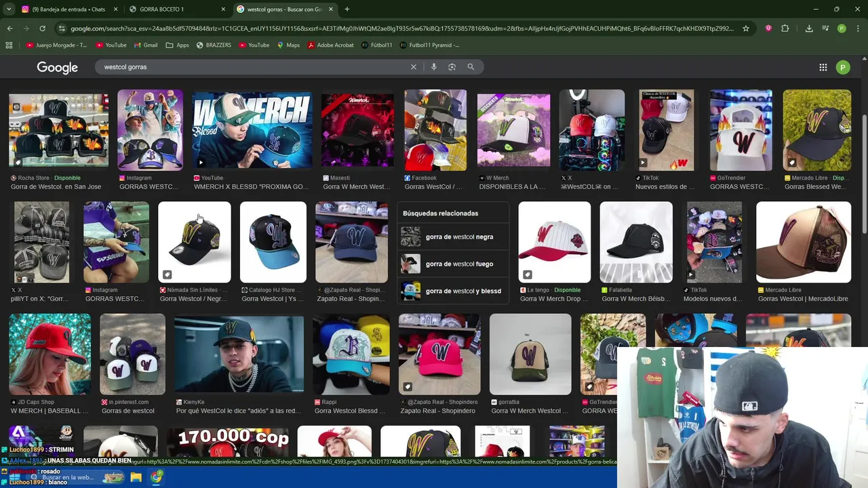The width and height of the screenshot is (868, 488).
Task: Open the Maps bookmark
Action: tap(288, 45)
